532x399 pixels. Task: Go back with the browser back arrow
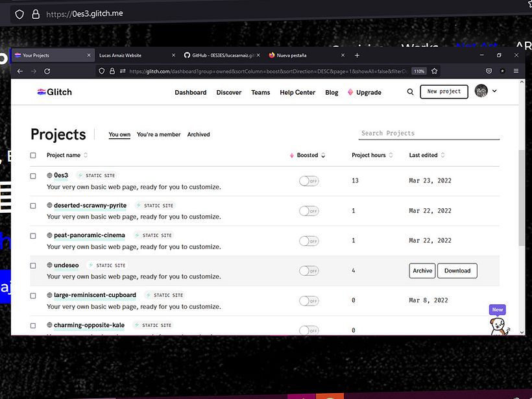coord(20,71)
